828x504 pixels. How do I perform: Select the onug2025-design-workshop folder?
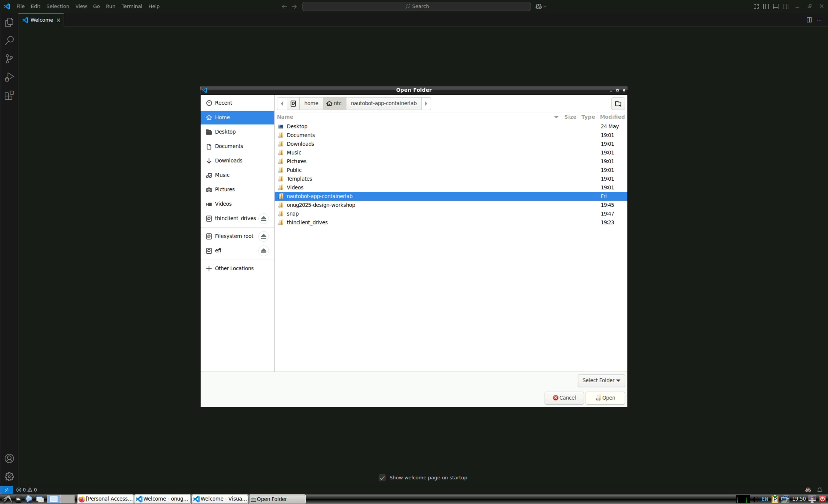[321, 205]
